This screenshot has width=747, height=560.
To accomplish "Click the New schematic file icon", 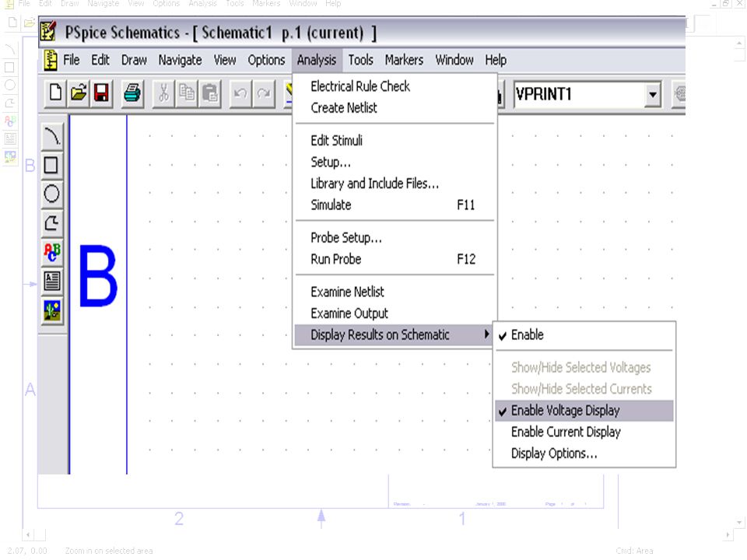I will 55,93.
